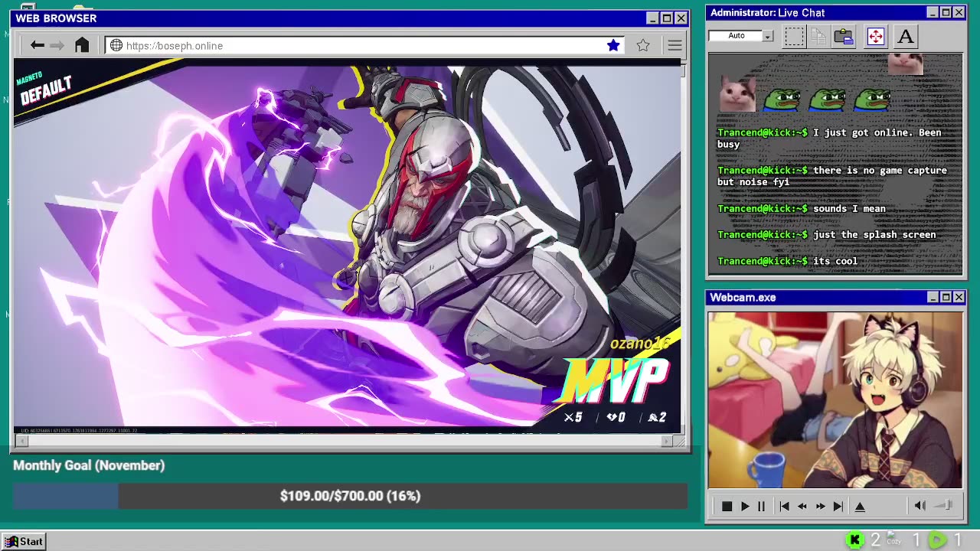This screenshot has height=551, width=980.
Task: Rewind using the double-left arrow
Action: click(802, 507)
